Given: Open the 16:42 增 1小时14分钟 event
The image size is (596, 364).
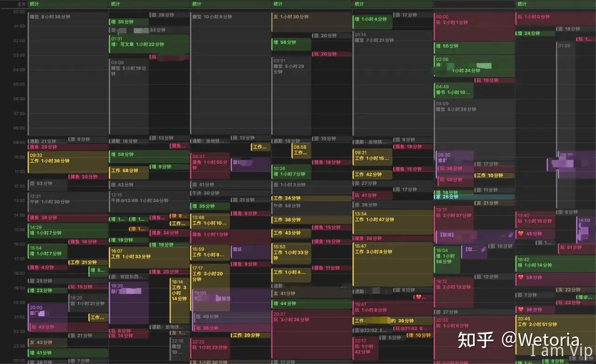Looking at the screenshot, I should (x=555, y=263).
